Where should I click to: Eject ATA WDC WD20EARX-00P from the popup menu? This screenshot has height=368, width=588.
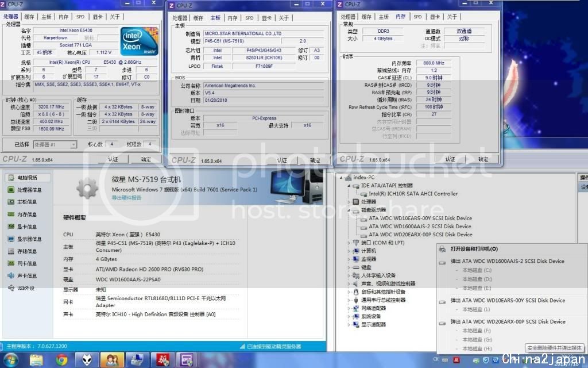(508, 322)
